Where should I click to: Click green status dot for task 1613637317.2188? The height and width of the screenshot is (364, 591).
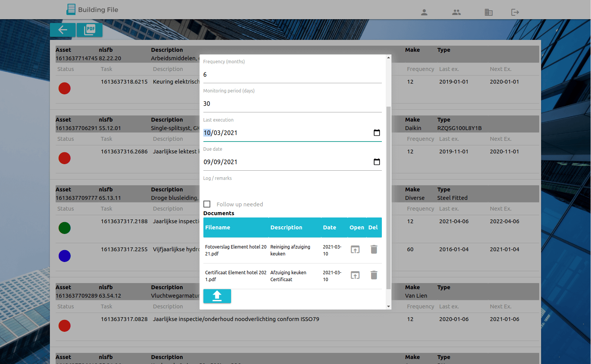tap(64, 228)
